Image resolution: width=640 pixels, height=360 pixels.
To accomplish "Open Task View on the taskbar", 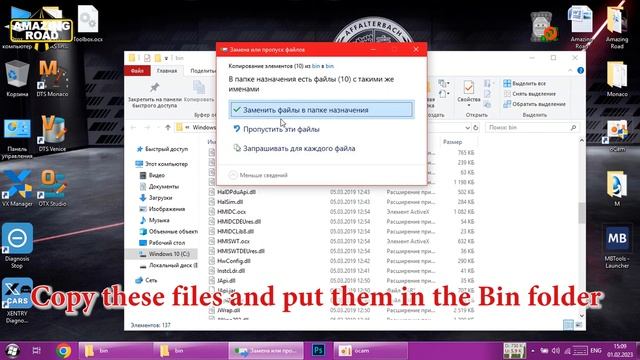I will click(x=36, y=351).
